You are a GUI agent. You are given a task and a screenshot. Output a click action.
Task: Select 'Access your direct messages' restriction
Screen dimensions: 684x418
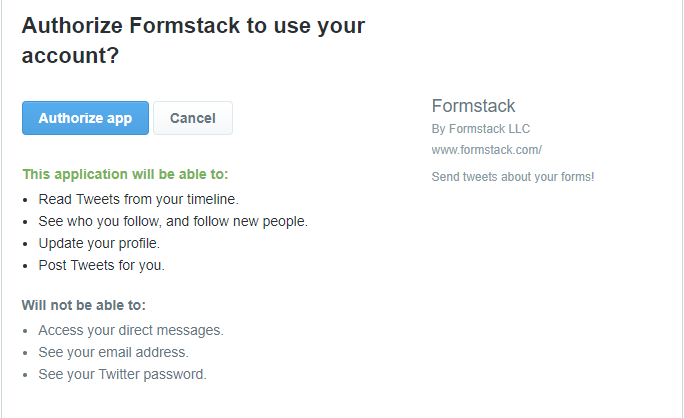tap(131, 330)
